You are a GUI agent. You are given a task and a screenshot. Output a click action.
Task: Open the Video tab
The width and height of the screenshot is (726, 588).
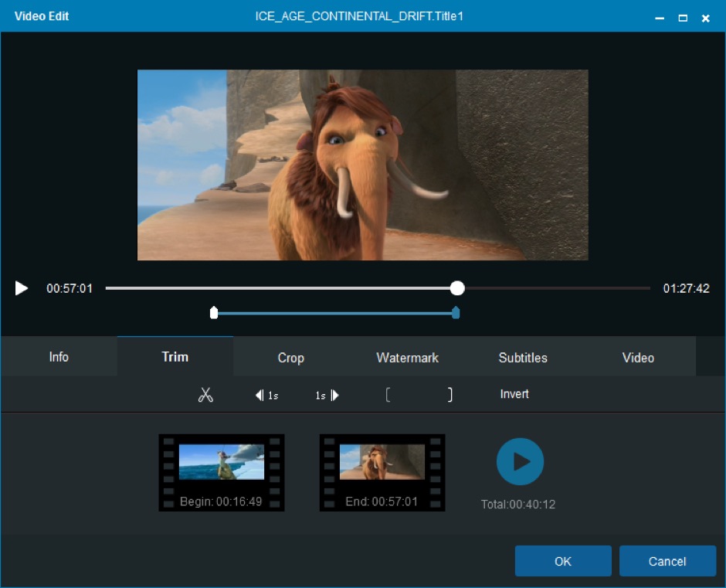pos(638,357)
